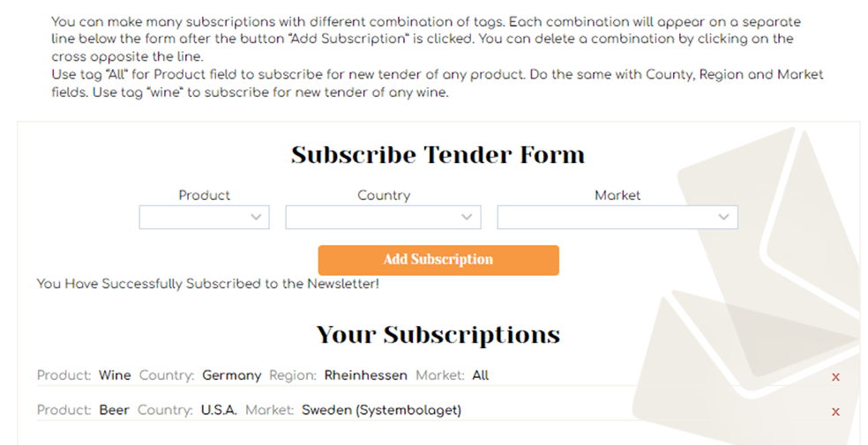Delete the Wine Germany Rheinhessen subscription

point(835,377)
